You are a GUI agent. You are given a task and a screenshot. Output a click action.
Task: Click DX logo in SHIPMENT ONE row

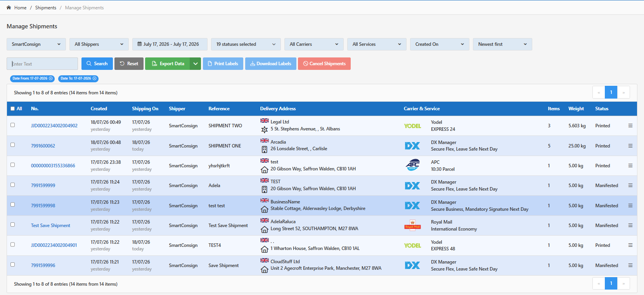pyautogui.click(x=412, y=146)
